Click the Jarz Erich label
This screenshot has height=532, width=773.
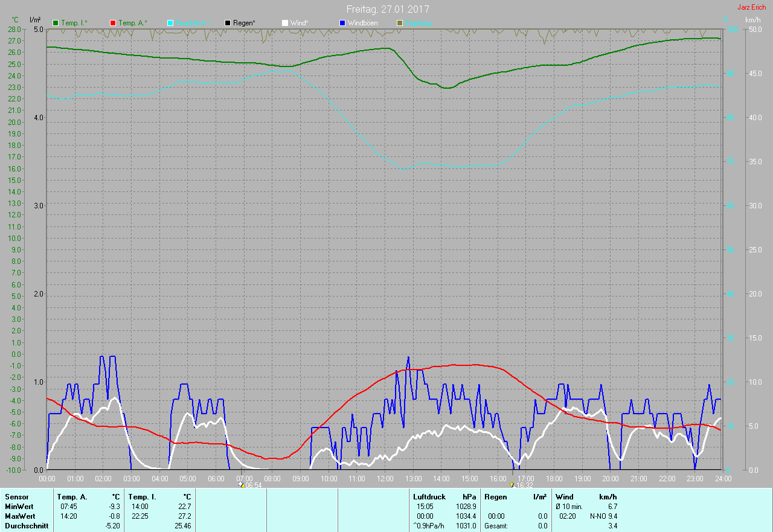point(751,7)
